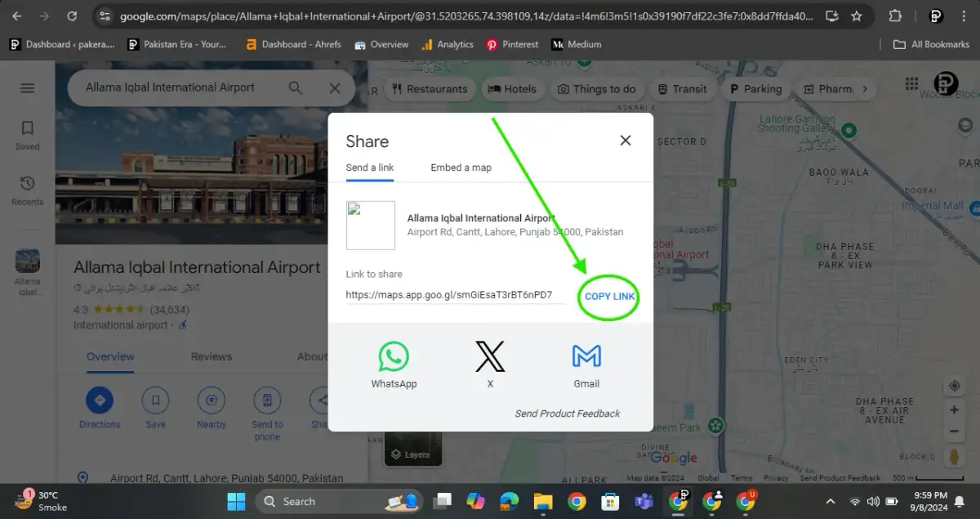The image size is (980, 519).
Task: Click Send Product Feedback in the Share dialog
Action: (568, 414)
